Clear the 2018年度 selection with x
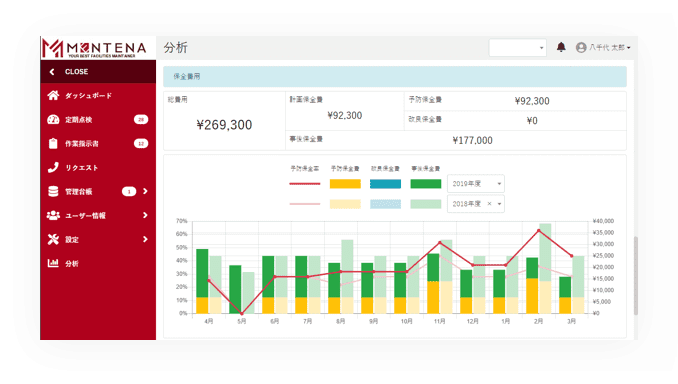 coord(489,204)
